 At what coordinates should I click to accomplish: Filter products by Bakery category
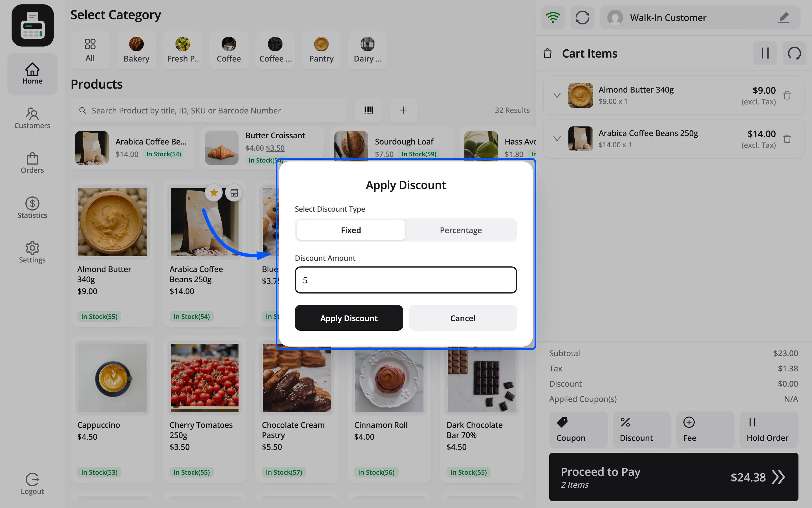136,51
